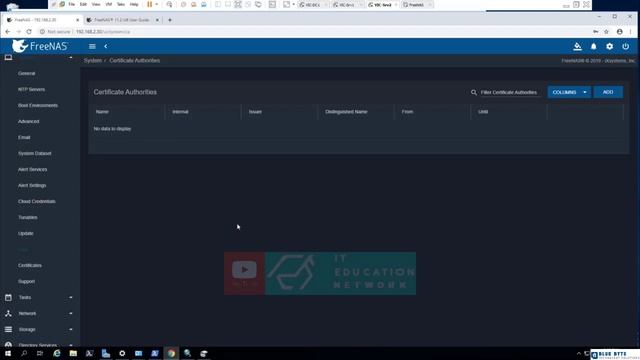This screenshot has height=360, width=640.
Task: Toggle the FreeNAS hamburger menu
Action: [x=92, y=47]
